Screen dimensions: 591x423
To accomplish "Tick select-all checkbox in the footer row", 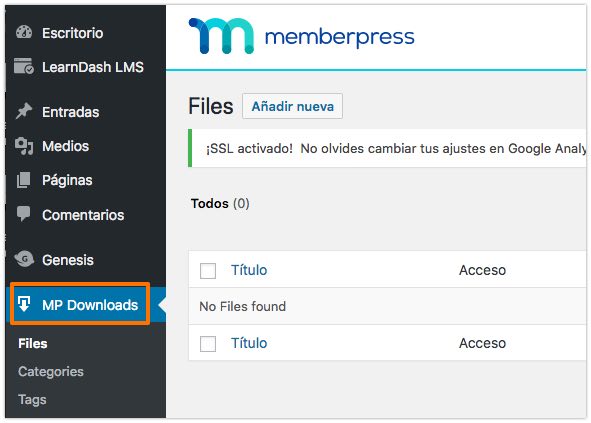I will 208,344.
